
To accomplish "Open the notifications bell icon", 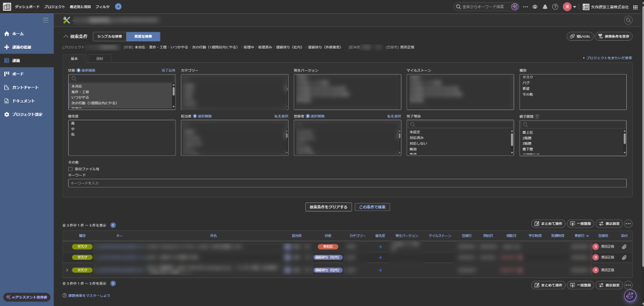I will tap(545, 6).
